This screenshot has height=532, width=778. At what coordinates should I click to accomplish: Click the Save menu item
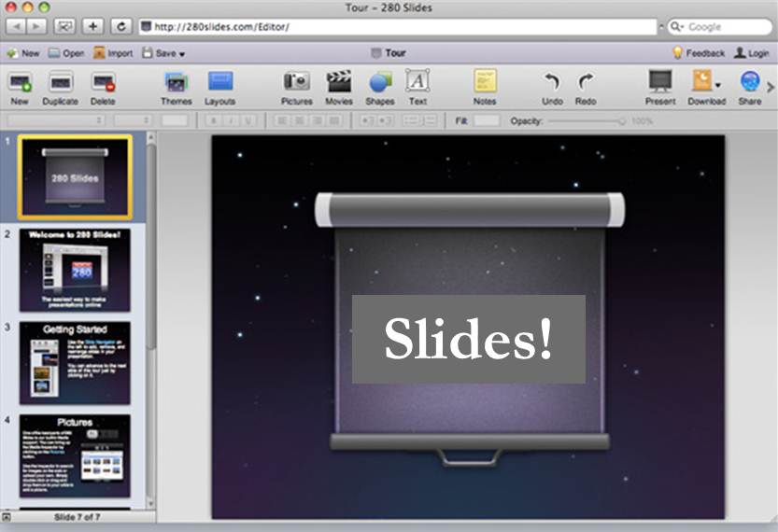(x=160, y=53)
